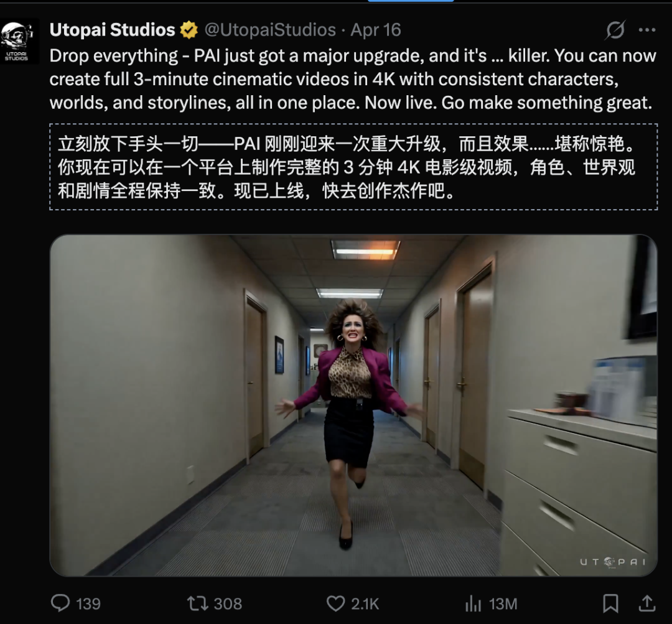This screenshot has width=672, height=624.
Task: Click the dashed Chinese translation box
Action: [x=353, y=167]
